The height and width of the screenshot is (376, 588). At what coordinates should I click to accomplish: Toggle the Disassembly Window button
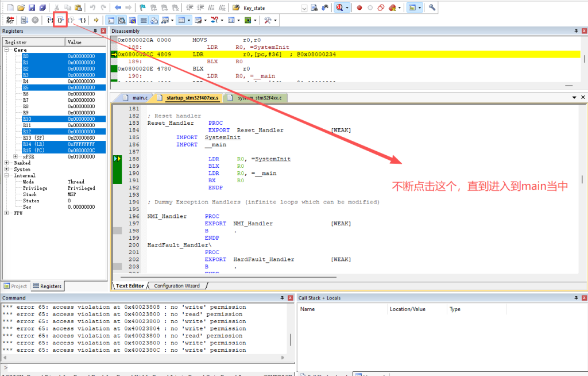(x=121, y=20)
